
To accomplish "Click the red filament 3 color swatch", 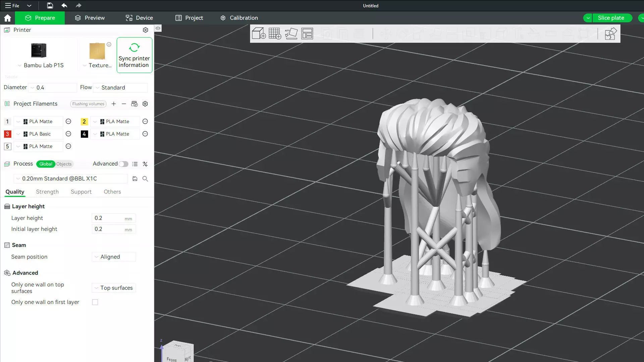I will point(7,134).
